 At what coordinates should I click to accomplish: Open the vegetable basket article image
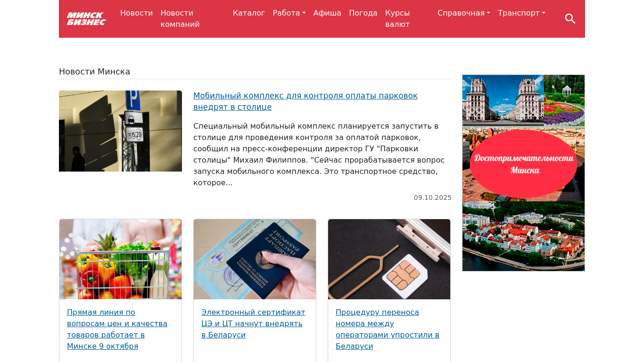coord(120,259)
